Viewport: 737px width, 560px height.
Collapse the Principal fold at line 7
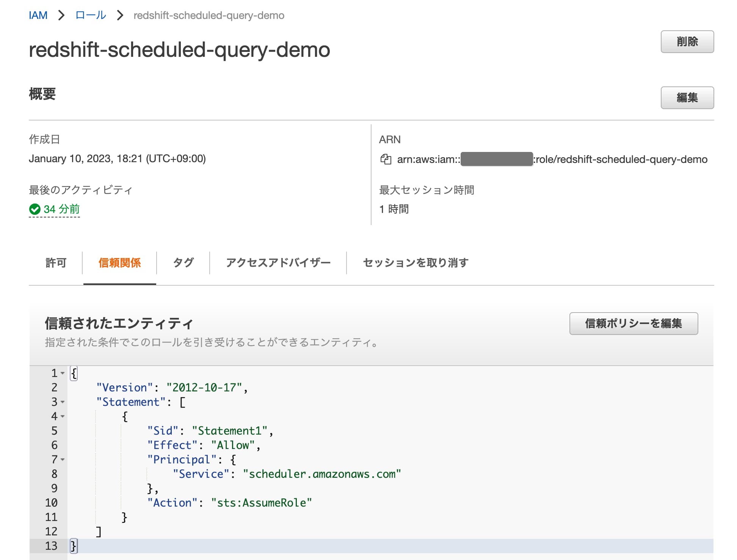[63, 460]
